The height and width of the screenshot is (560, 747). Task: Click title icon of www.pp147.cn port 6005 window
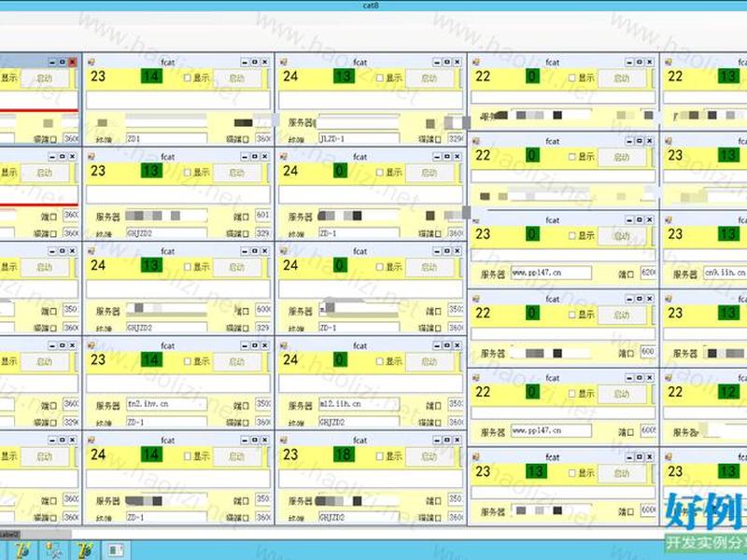pos(476,378)
